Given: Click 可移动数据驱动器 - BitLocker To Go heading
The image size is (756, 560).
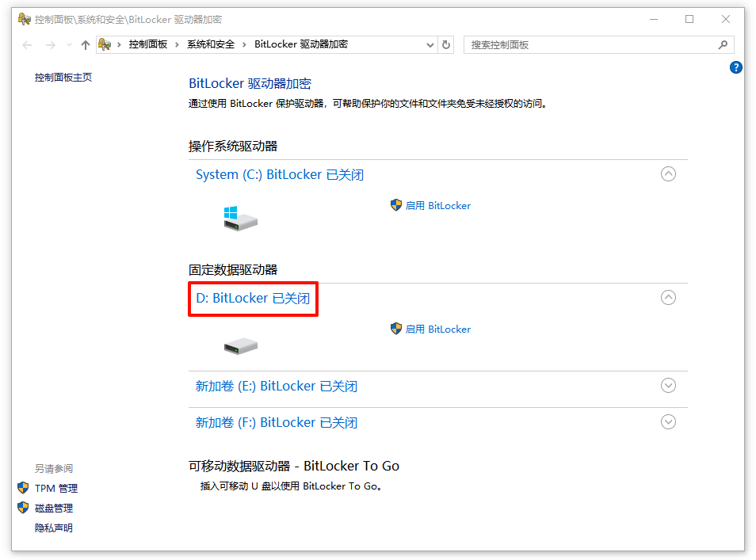Looking at the screenshot, I should click(x=294, y=466).
